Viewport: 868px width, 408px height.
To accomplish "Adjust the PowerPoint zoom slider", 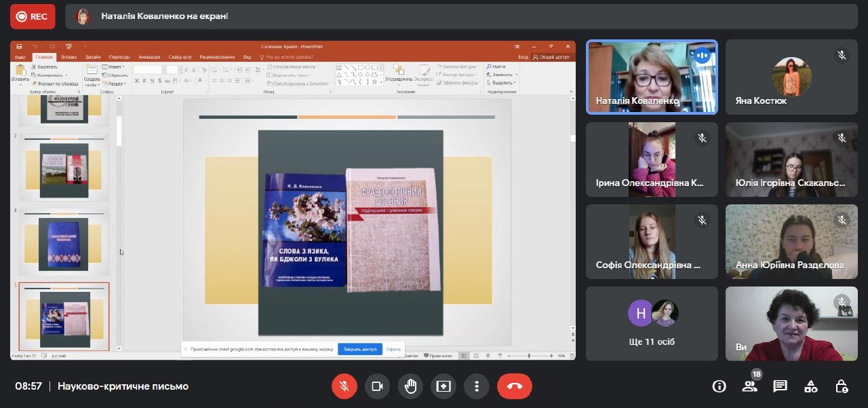I will (529, 356).
